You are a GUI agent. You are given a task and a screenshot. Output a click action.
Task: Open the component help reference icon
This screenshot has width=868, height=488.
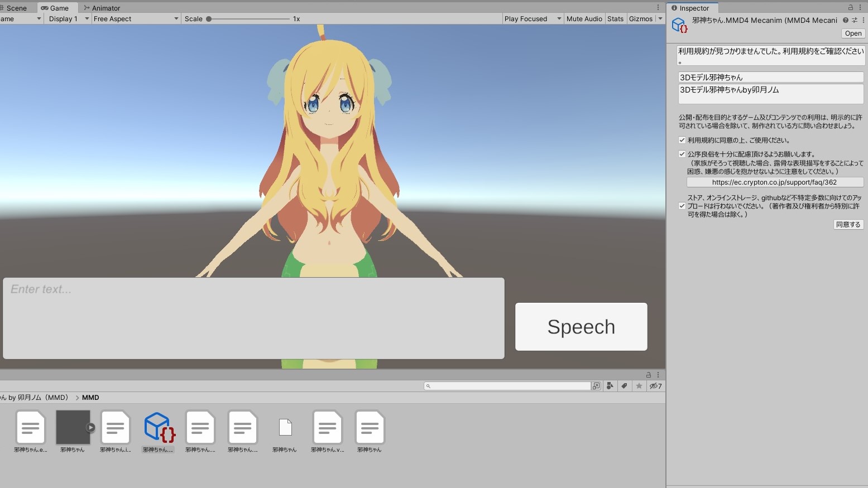[x=846, y=20]
